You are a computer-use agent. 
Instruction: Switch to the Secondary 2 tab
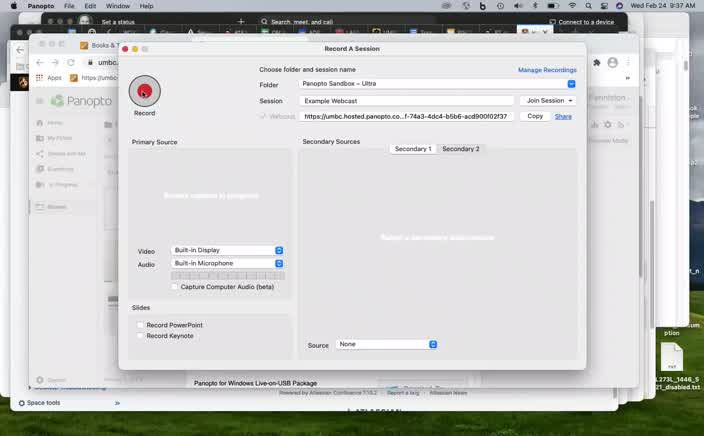coord(461,149)
